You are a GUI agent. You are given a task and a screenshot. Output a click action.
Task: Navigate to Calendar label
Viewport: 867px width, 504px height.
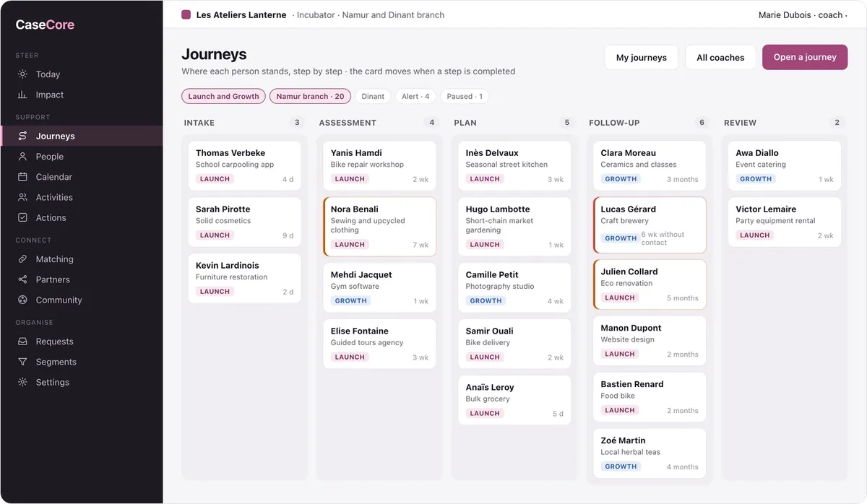pyautogui.click(x=54, y=177)
